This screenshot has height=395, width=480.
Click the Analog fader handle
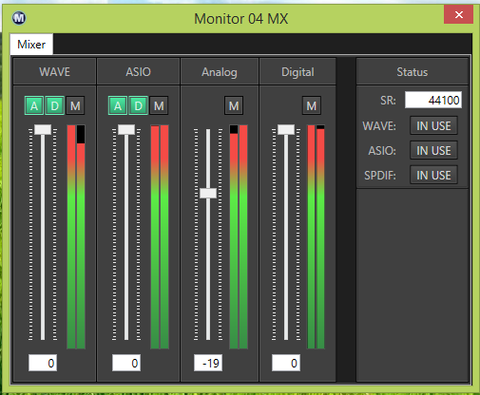point(208,193)
